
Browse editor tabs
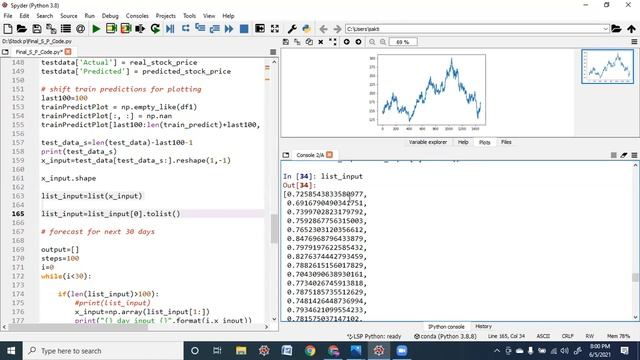click(5, 52)
